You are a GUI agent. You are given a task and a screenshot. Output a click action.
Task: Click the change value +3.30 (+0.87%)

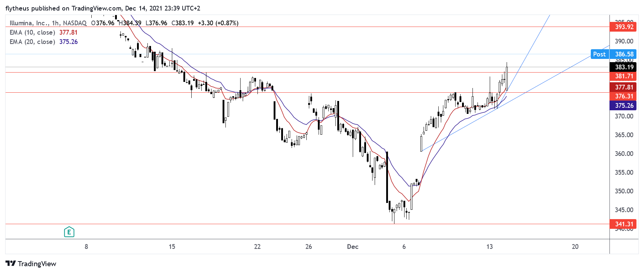click(x=218, y=23)
